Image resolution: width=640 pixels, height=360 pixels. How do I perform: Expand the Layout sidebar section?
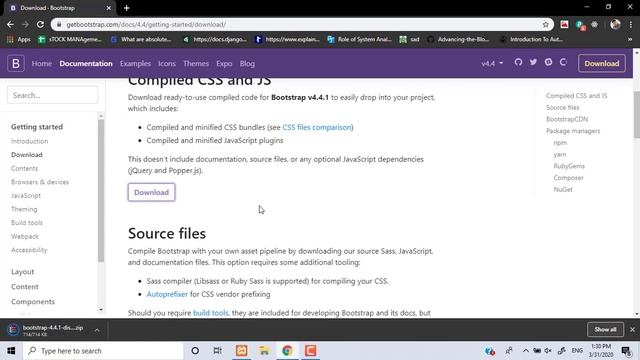coord(22,272)
